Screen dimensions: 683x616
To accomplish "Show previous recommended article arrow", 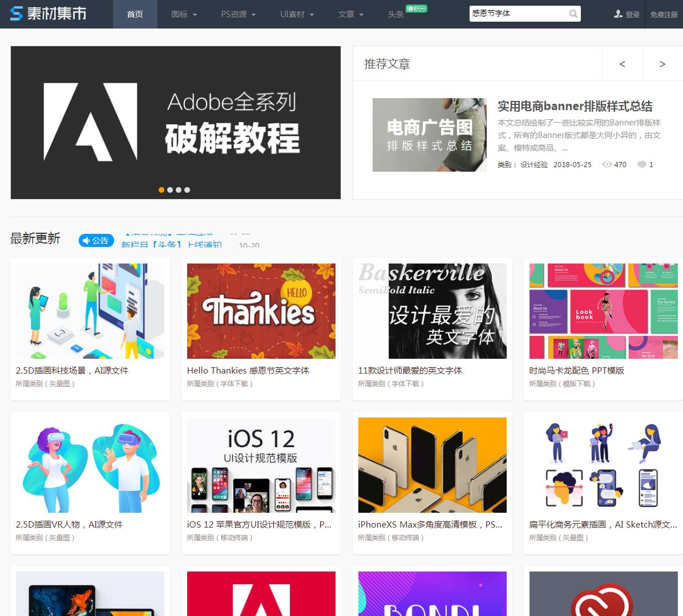I will pos(622,64).
